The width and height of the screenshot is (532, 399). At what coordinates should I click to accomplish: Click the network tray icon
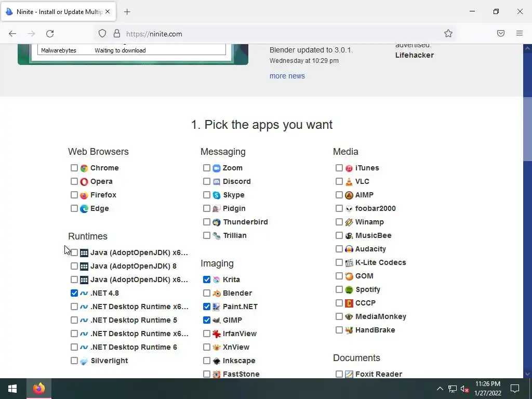[x=453, y=389]
